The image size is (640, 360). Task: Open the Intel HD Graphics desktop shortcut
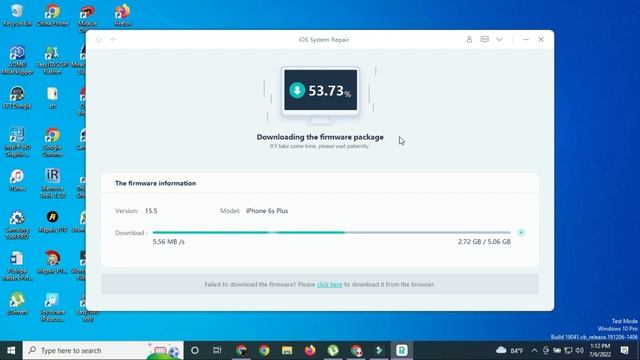click(x=17, y=142)
